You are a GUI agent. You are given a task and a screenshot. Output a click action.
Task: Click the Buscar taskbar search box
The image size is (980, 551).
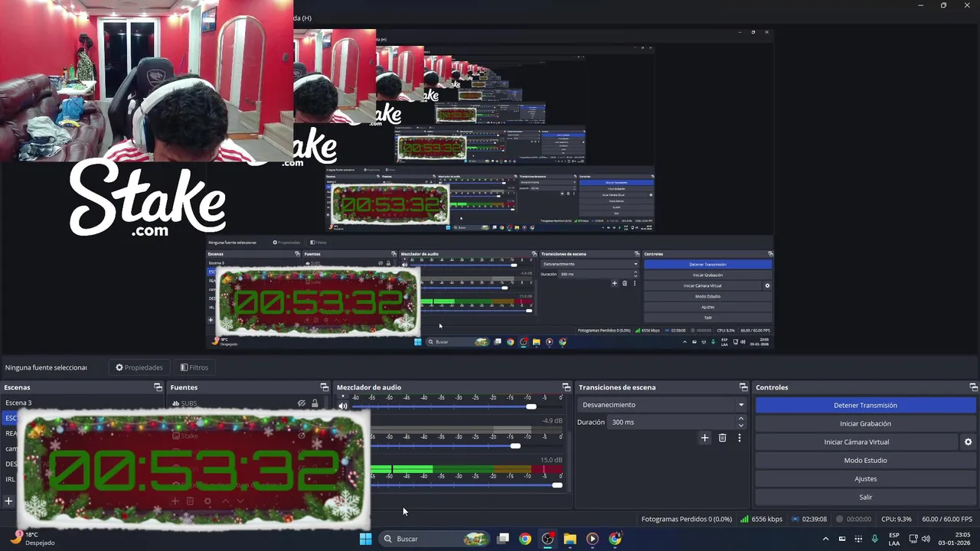pyautogui.click(x=433, y=539)
